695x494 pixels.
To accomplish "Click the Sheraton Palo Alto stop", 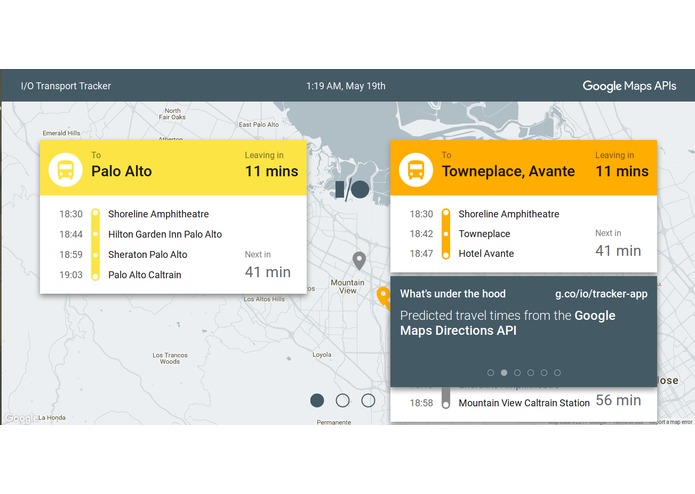I will (148, 255).
